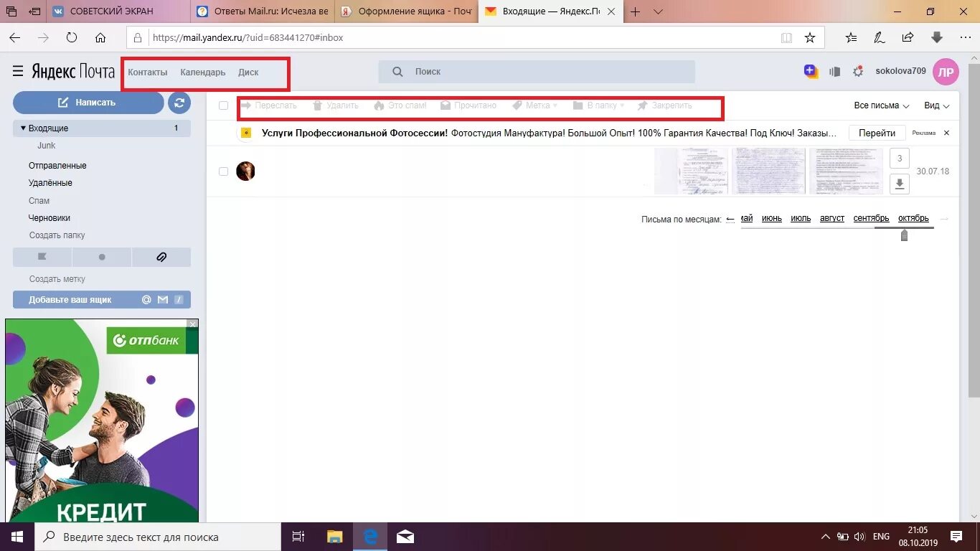Viewport: 980px width, 551px height.
Task: Open Календарь in the top menu
Action: click(203, 72)
